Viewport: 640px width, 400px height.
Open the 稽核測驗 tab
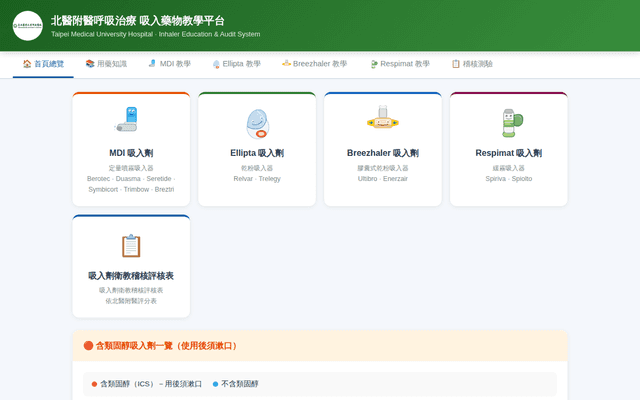click(x=472, y=64)
